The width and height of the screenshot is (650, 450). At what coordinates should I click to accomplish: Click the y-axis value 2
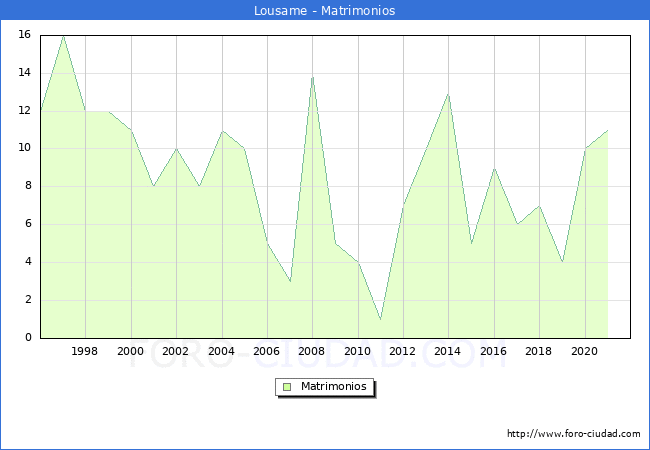(x=28, y=300)
